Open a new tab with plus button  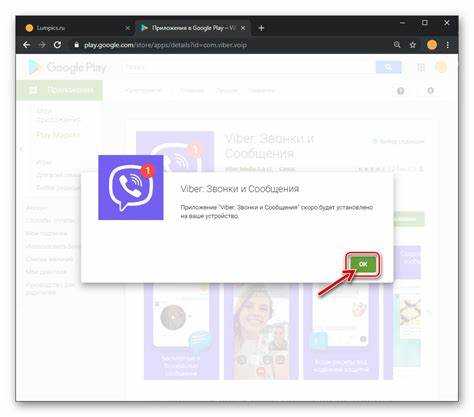click(x=261, y=28)
